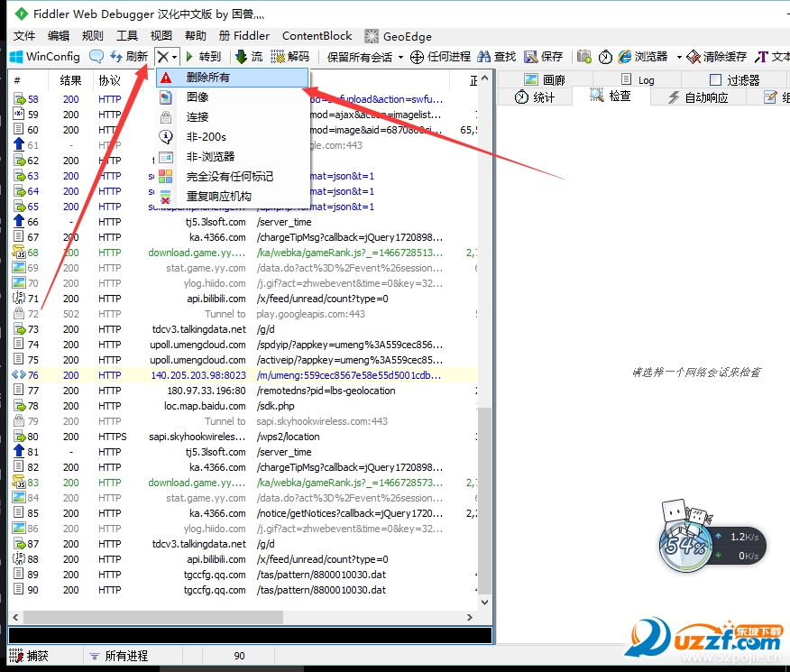Click the JS icon of session 68
Image resolution: width=790 pixels, height=672 pixels.
tap(19, 252)
